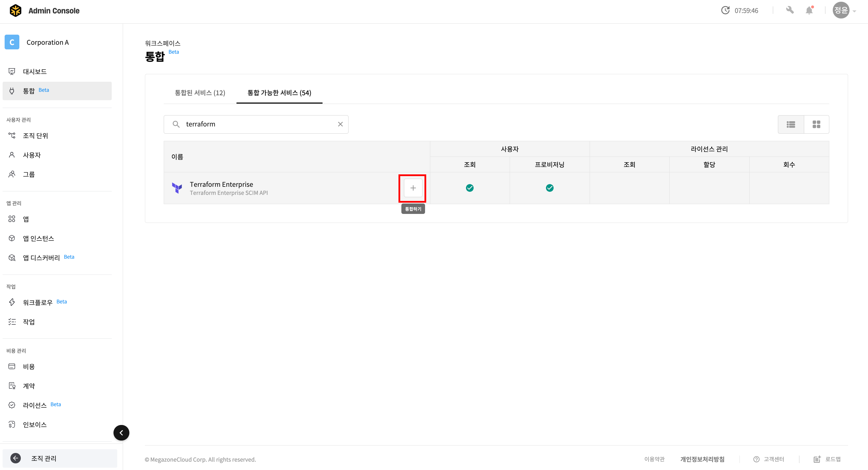Collapse the sidebar with the arrow button
The height and width of the screenshot is (470, 868).
click(x=121, y=432)
